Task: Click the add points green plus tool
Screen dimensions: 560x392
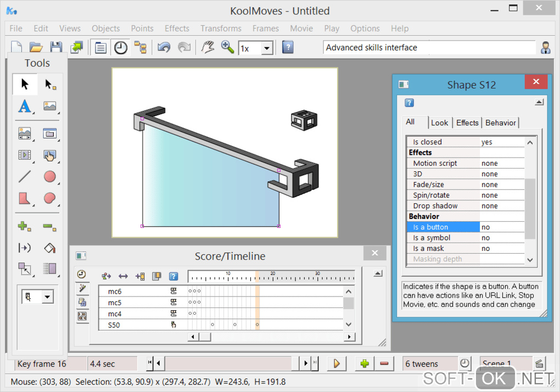Action: [24, 226]
